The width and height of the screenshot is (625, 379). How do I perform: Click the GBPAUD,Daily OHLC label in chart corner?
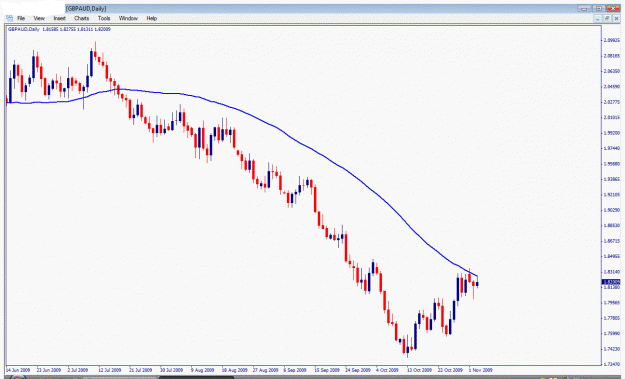click(x=59, y=29)
